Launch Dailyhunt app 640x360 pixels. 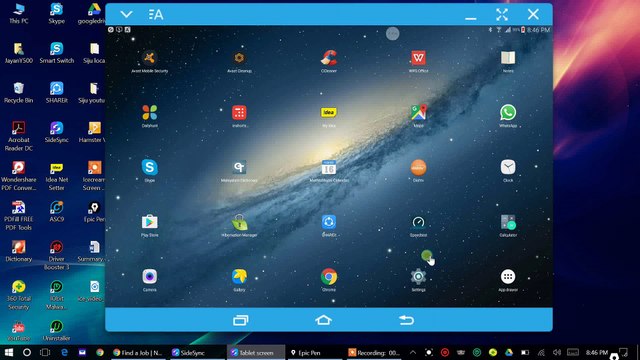[x=149, y=113]
